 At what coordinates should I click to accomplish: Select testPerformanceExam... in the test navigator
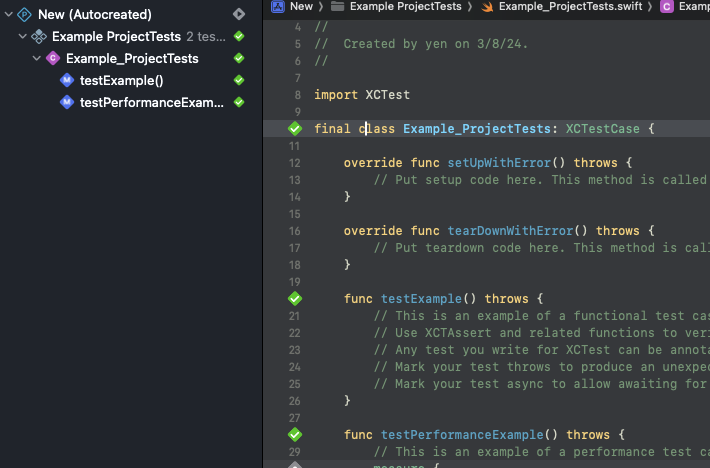coord(152,102)
